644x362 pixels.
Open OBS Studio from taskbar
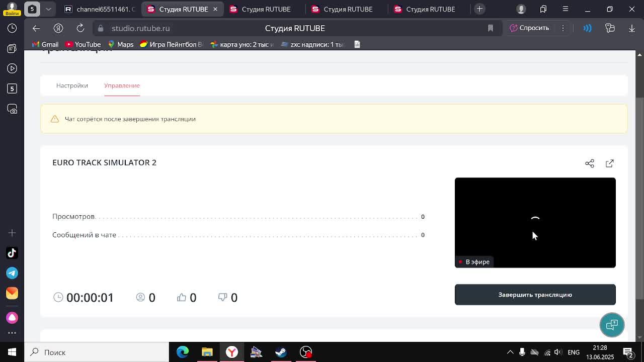(x=306, y=352)
